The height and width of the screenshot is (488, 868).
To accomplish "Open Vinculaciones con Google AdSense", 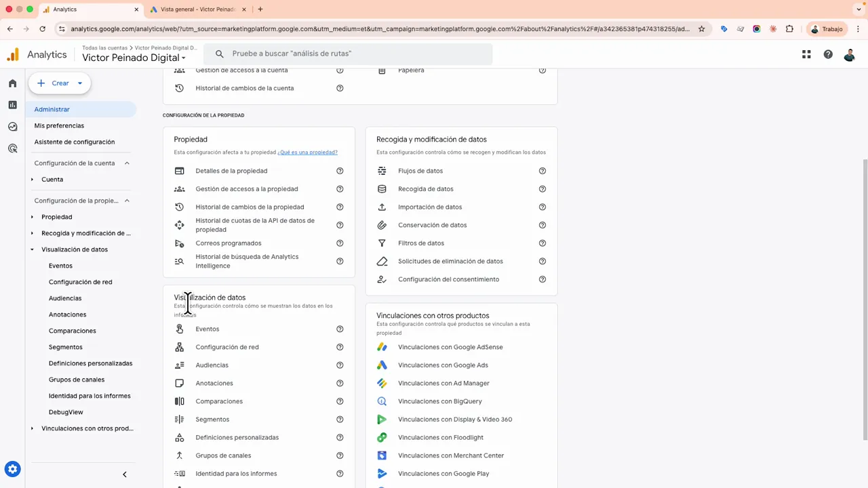I will click(x=450, y=347).
